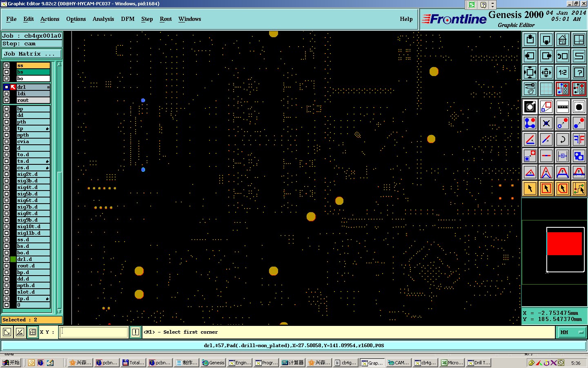Open the Genesis taskbar button
The width and height of the screenshot is (588, 368).
click(x=213, y=363)
